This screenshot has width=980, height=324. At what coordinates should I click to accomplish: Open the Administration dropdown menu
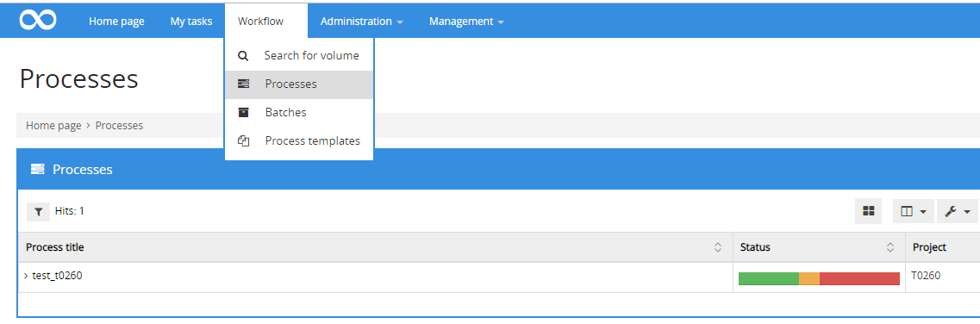click(361, 22)
